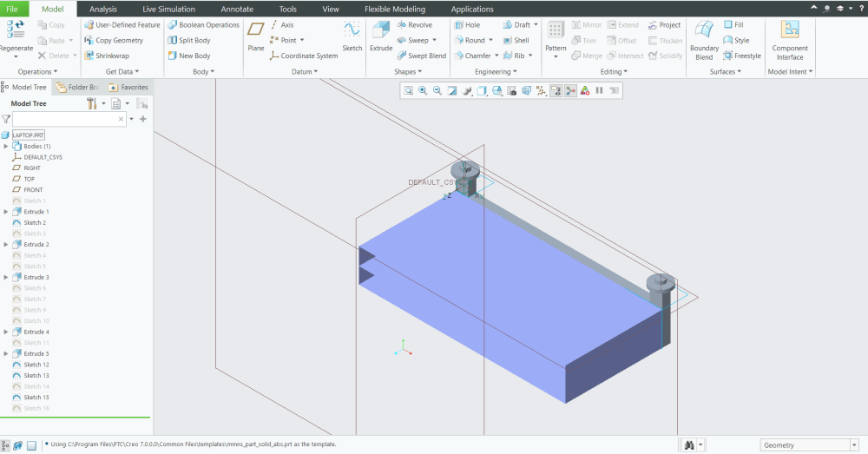
Task: Select the Fill surface tool
Action: click(x=733, y=25)
